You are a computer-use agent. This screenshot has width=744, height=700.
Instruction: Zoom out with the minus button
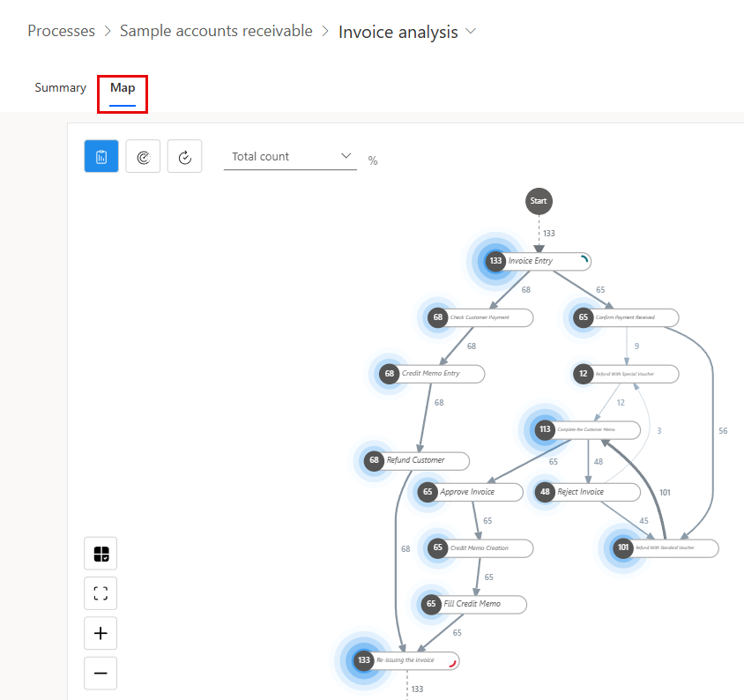point(100,673)
